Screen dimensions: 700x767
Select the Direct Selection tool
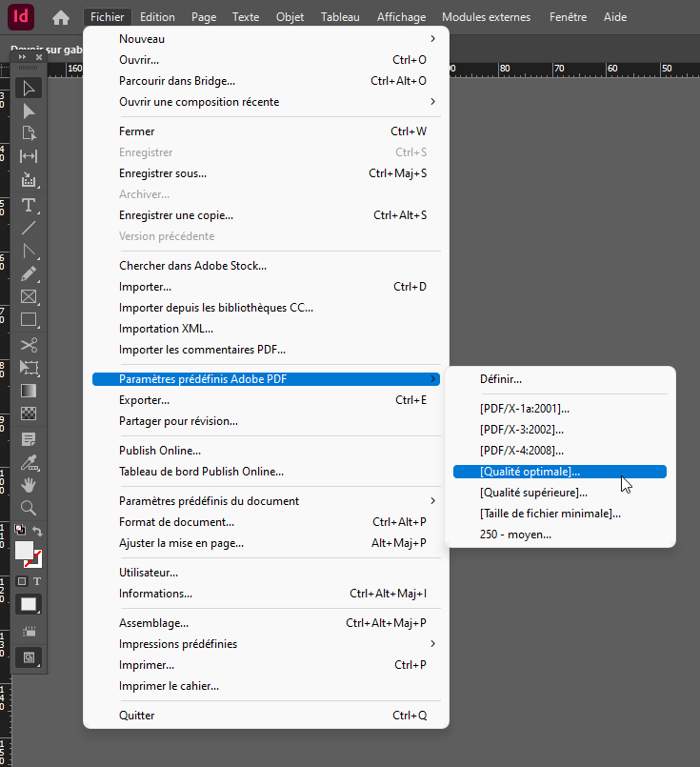pos(29,111)
